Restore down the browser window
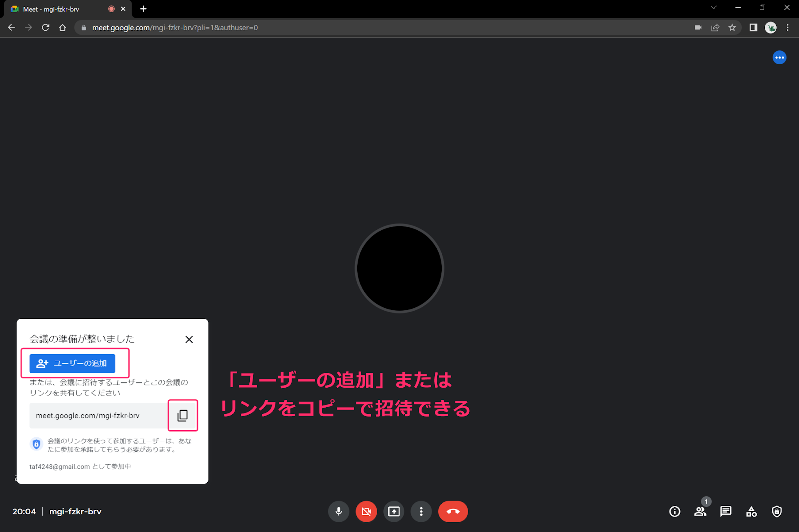 click(x=762, y=8)
